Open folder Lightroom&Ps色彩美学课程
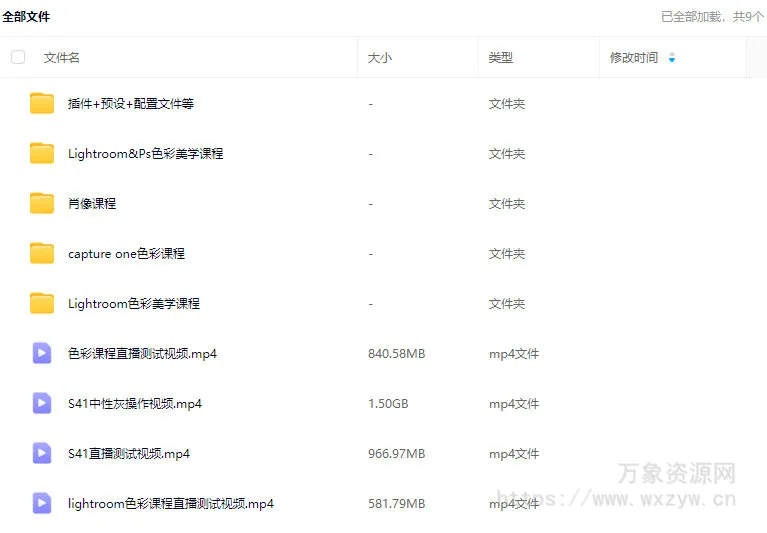The height and width of the screenshot is (533, 767). 146,154
